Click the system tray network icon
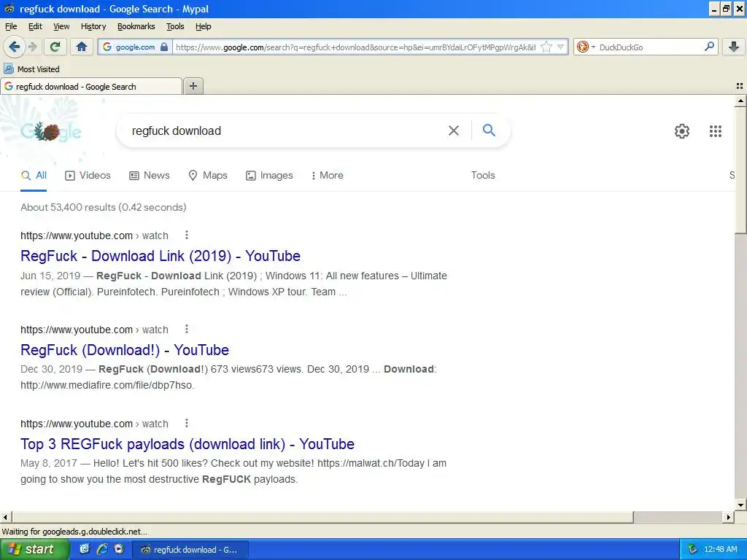The width and height of the screenshot is (747, 560). [693, 549]
